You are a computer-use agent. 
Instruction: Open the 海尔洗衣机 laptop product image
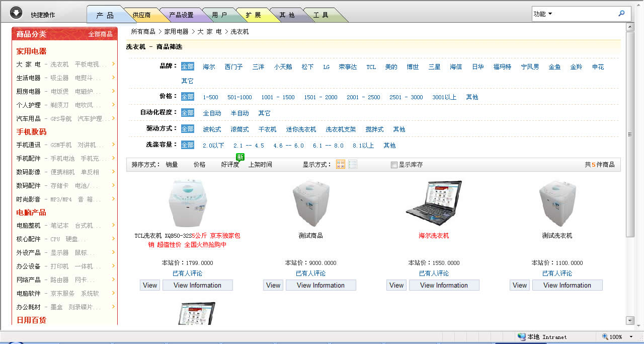434,203
